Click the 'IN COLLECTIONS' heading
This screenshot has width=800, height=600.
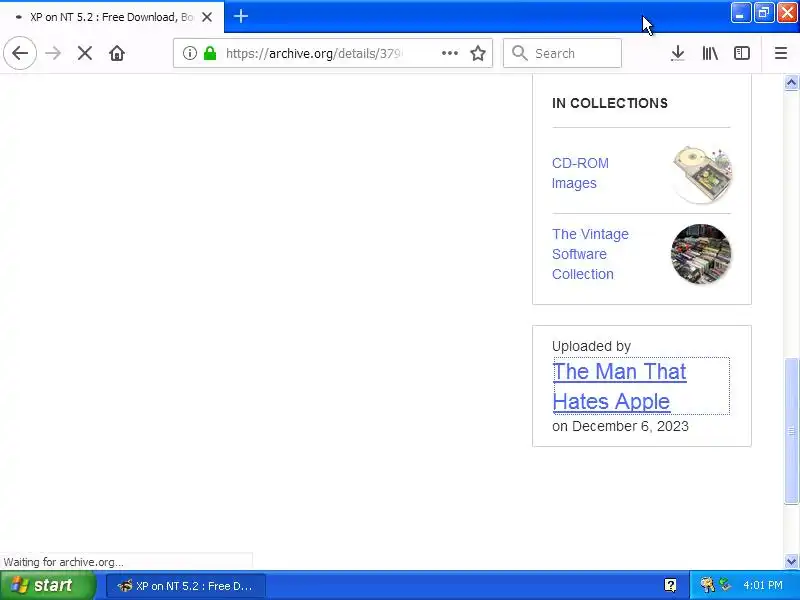click(x=610, y=103)
